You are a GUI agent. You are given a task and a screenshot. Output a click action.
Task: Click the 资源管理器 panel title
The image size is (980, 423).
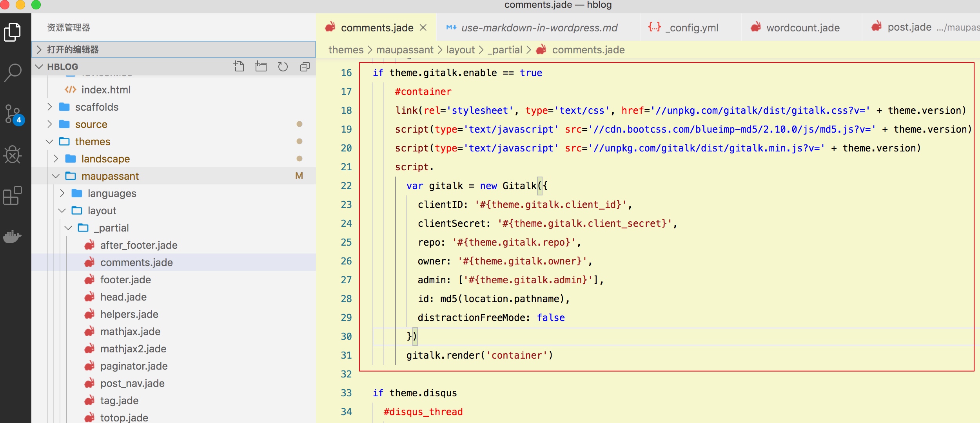[69, 27]
